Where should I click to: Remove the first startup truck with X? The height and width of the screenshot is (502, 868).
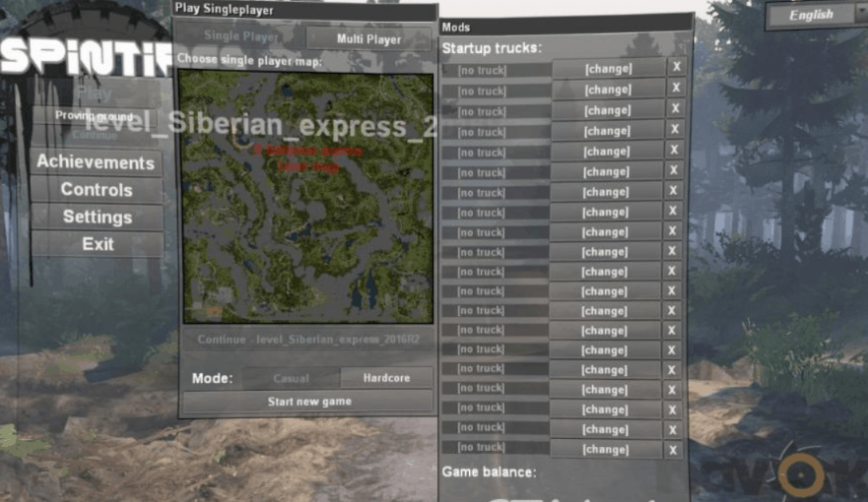click(675, 68)
